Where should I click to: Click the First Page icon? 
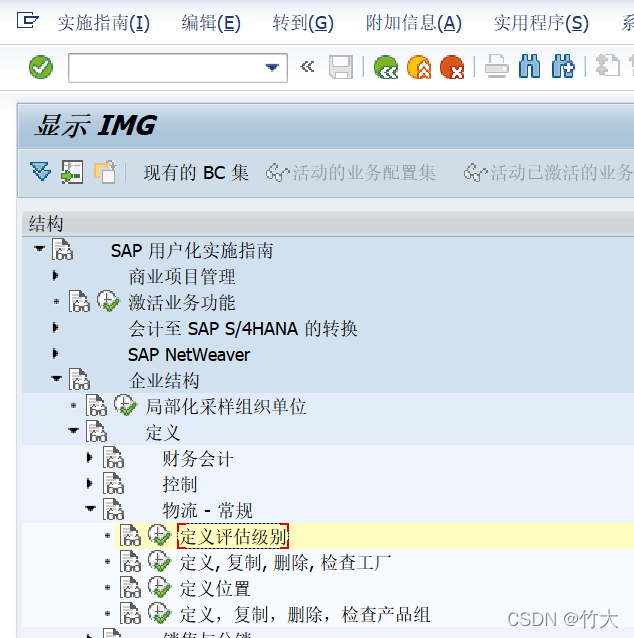(608, 66)
